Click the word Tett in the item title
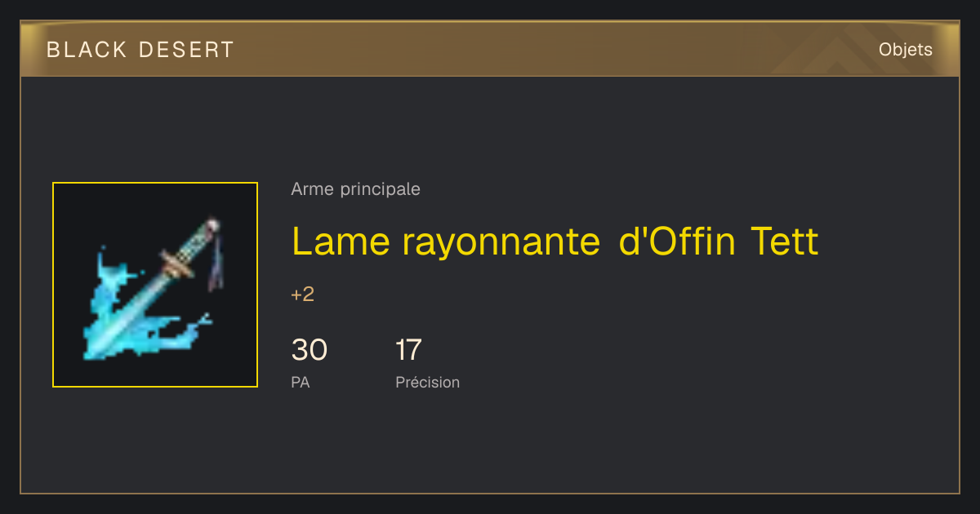 pos(785,241)
